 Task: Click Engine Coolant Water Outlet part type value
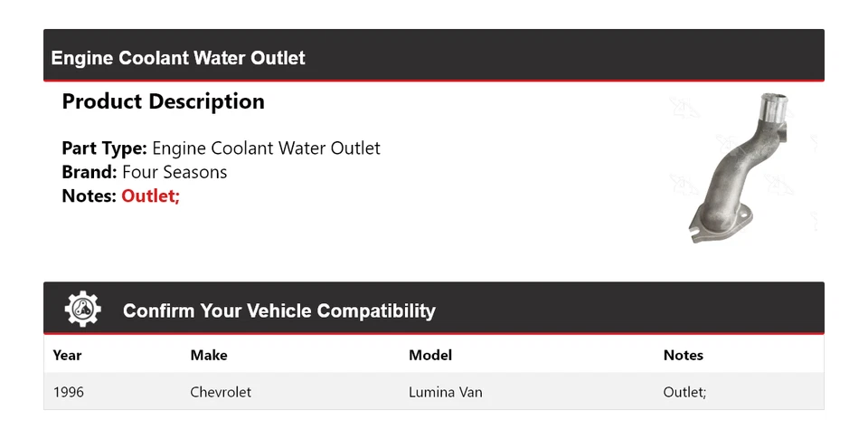pyautogui.click(x=266, y=148)
